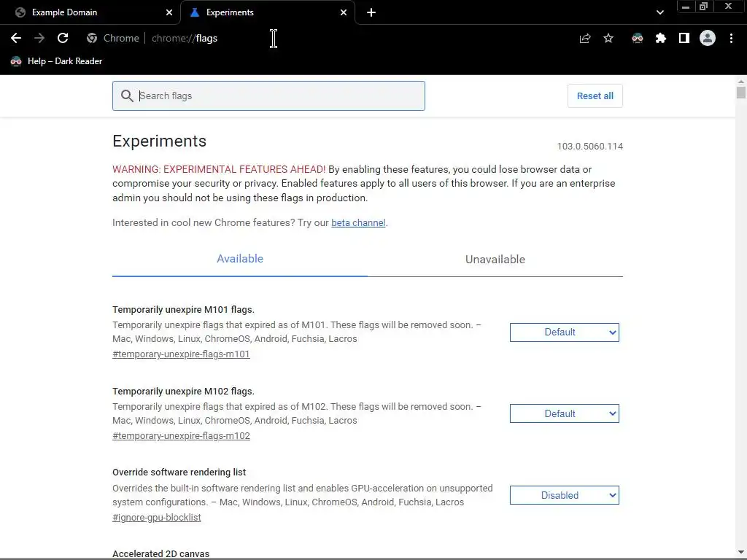The image size is (747, 560).
Task: Open Chrome's three-dot menu
Action: [x=731, y=39]
